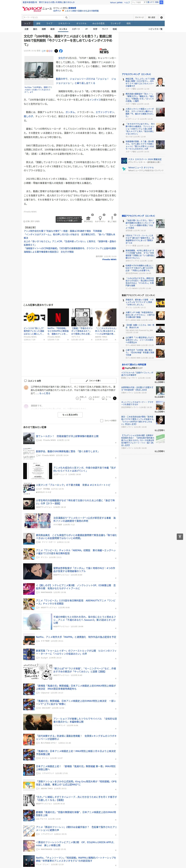The image size is (186, 868).
Task: Click the Yahoo! JAPAN News logo
Action: click(x=37, y=9)
